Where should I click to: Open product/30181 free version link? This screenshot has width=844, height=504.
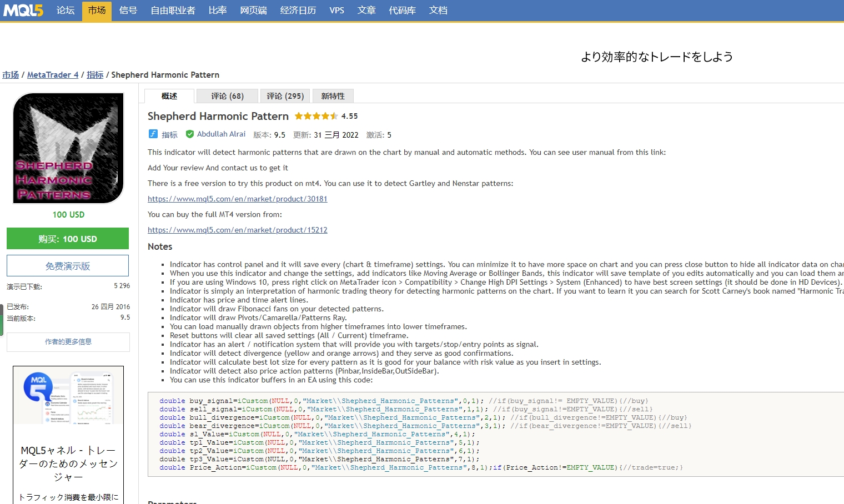(238, 199)
